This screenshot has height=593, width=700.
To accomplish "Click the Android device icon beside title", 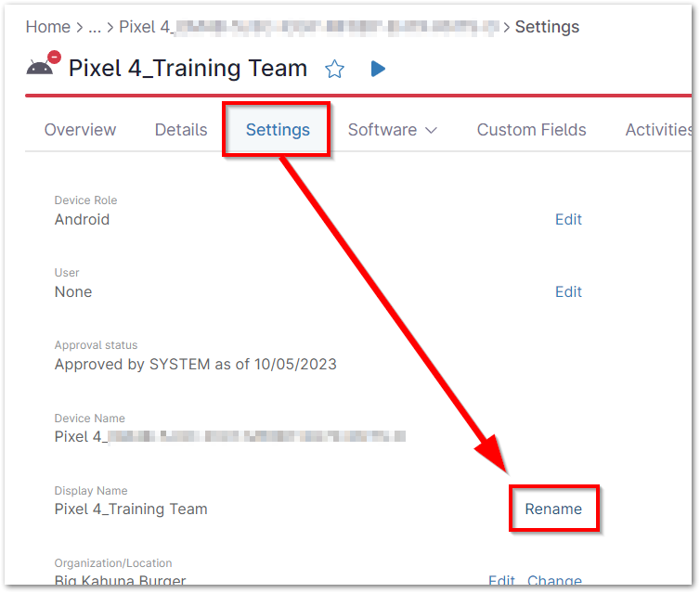I will (x=41, y=68).
